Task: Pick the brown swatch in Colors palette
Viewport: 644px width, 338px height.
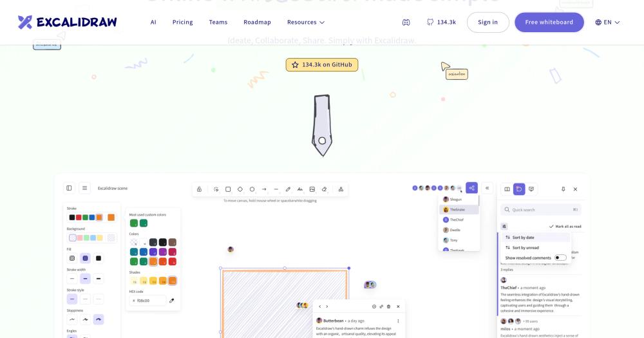Action: (x=173, y=242)
